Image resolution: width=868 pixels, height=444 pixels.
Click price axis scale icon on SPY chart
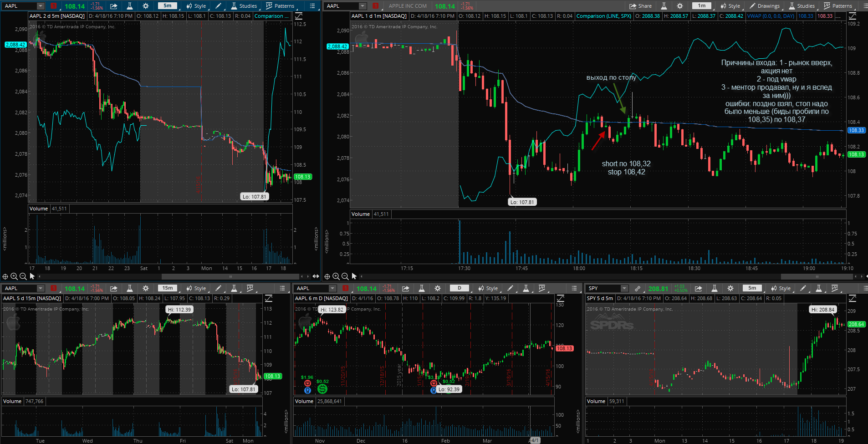(x=853, y=298)
